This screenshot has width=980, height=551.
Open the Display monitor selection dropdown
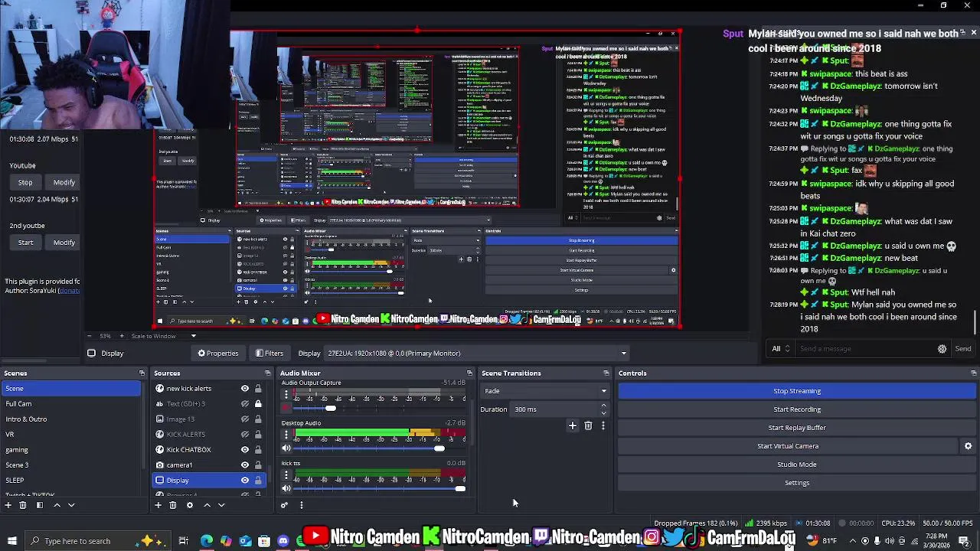[x=478, y=354]
